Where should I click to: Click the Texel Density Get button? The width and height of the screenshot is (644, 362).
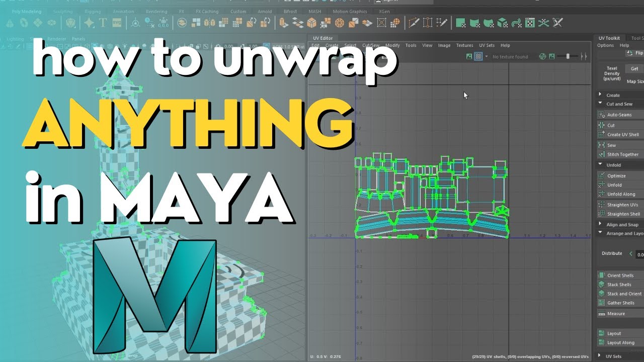[x=634, y=69]
